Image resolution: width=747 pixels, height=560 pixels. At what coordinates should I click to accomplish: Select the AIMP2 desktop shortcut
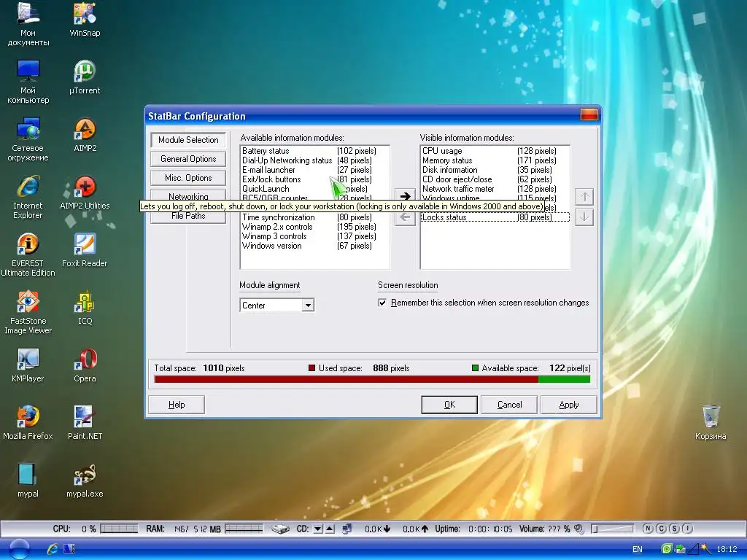click(x=85, y=134)
